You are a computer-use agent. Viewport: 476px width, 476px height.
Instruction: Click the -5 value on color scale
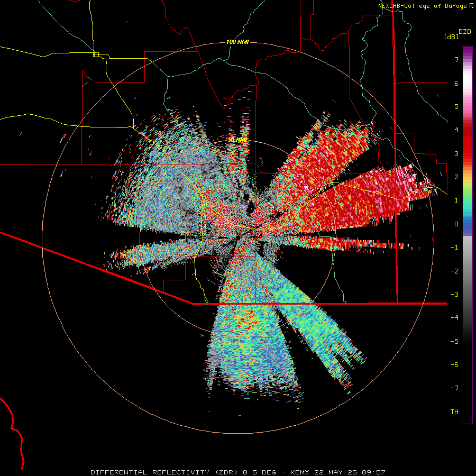[x=454, y=342]
